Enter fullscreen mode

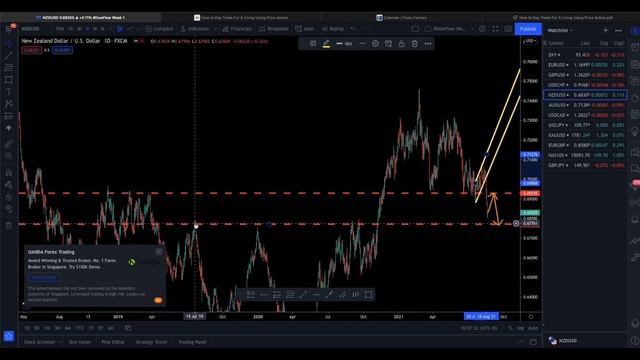(495, 29)
